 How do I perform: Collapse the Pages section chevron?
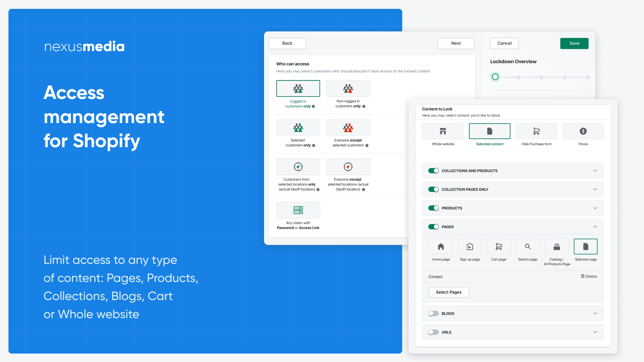(595, 227)
